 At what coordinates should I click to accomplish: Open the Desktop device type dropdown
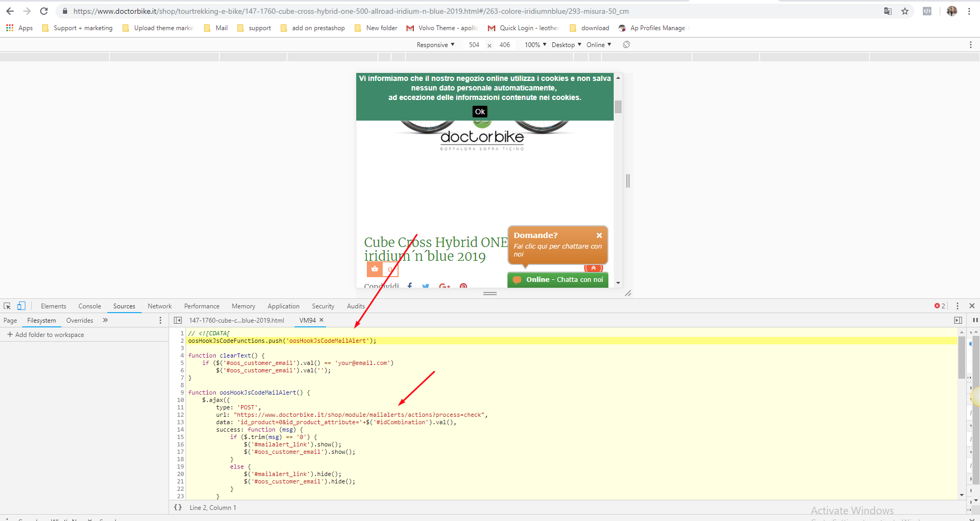point(566,45)
